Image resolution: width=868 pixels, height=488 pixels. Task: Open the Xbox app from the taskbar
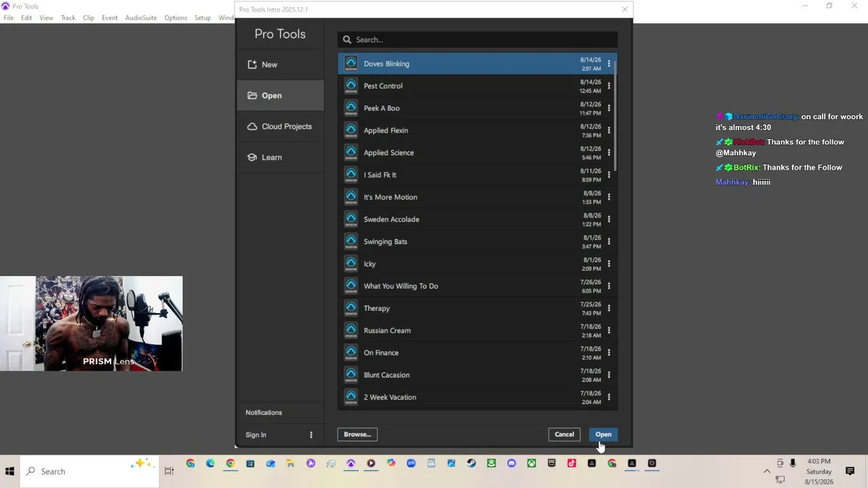[x=532, y=464]
